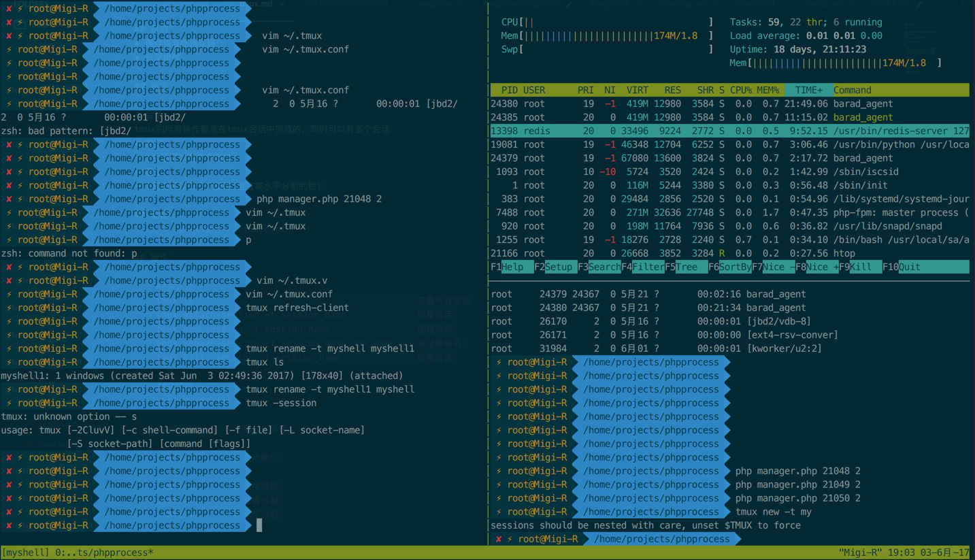Select process 24380 barad_agent row
Viewport: 975px width, 560px height.
[x=729, y=103]
